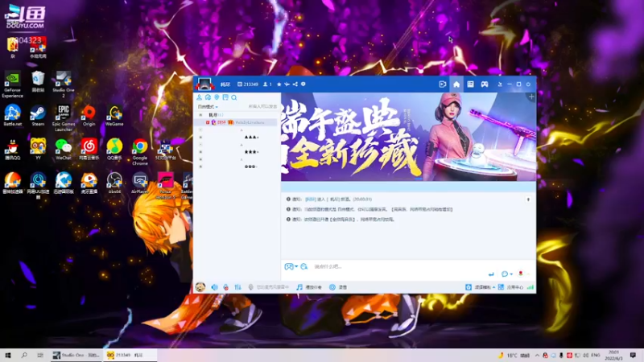The width and height of the screenshot is (644, 362).
Task: Click the share icon in YY header
Action: [295, 84]
